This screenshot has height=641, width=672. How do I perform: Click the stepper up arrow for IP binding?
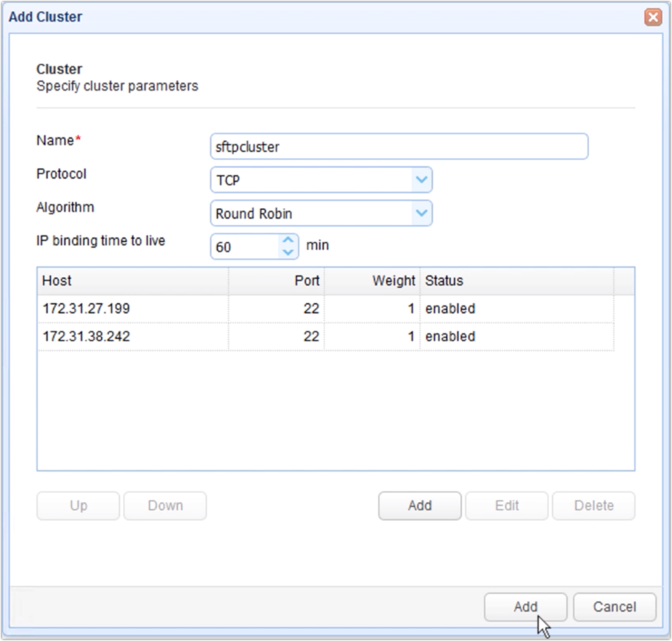coord(288,240)
